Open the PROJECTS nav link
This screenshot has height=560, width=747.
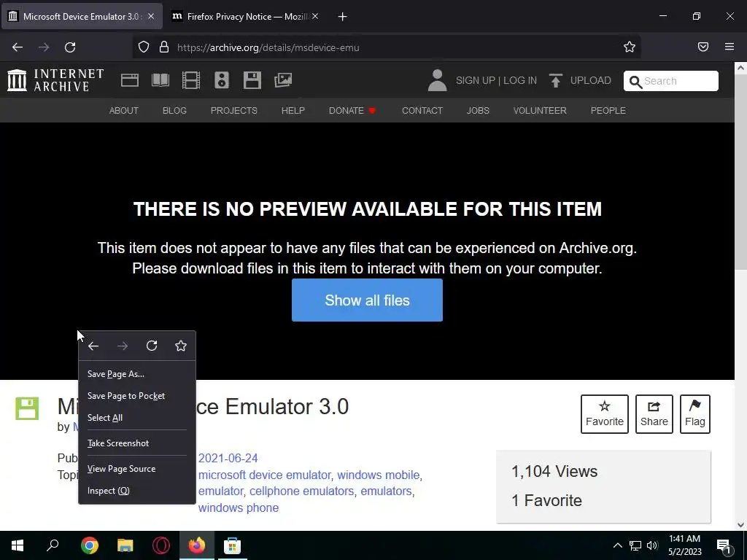point(234,111)
